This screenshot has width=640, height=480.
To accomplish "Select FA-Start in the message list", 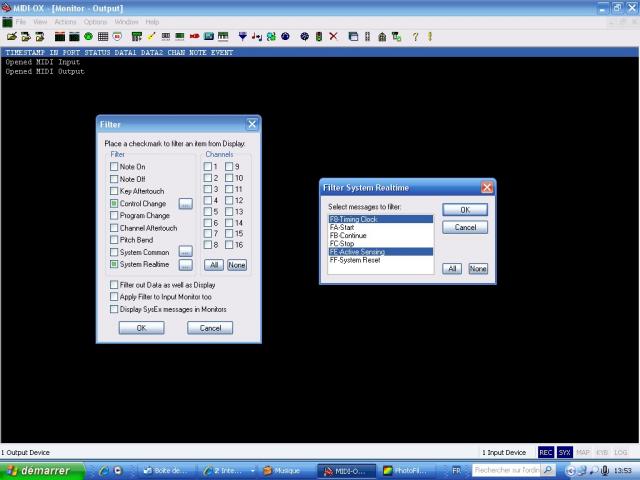I will click(x=380, y=227).
